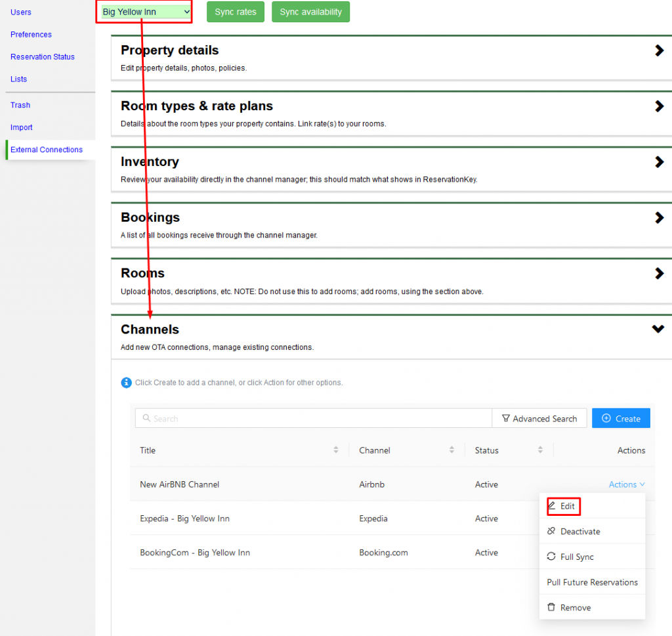Click the Status column header

[x=486, y=450]
